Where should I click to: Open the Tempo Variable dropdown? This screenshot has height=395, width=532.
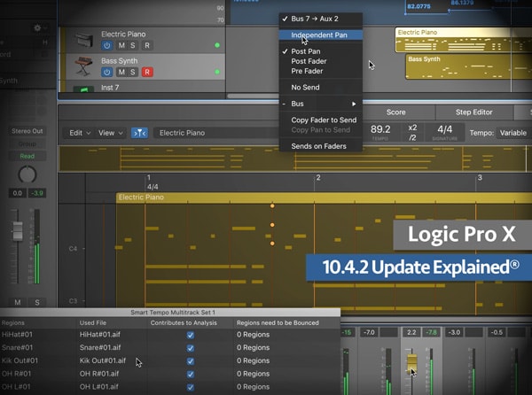point(513,133)
